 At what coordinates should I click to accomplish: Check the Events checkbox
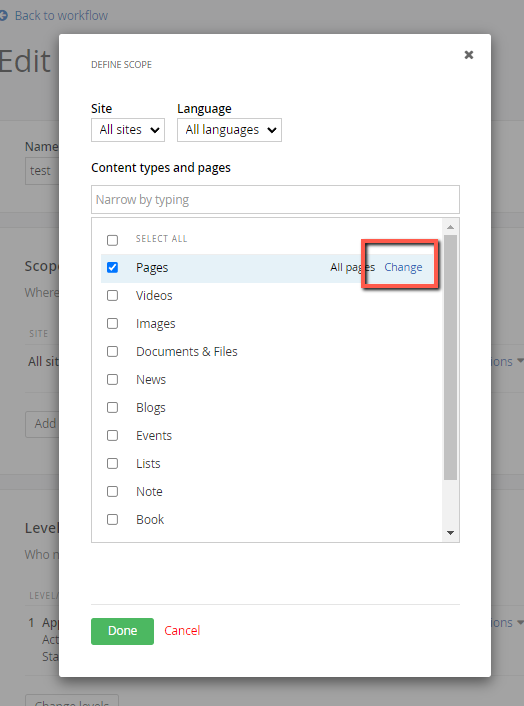click(x=113, y=435)
